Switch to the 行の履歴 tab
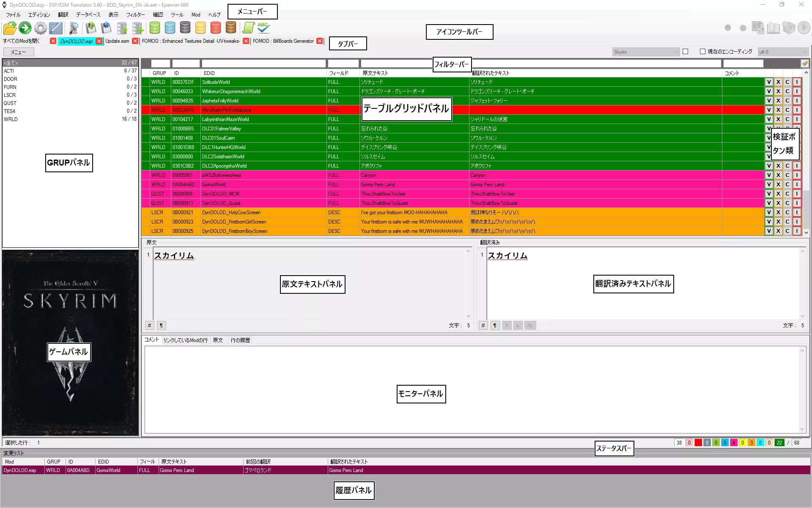Screen dimensions: 812x508 [x=240, y=340]
